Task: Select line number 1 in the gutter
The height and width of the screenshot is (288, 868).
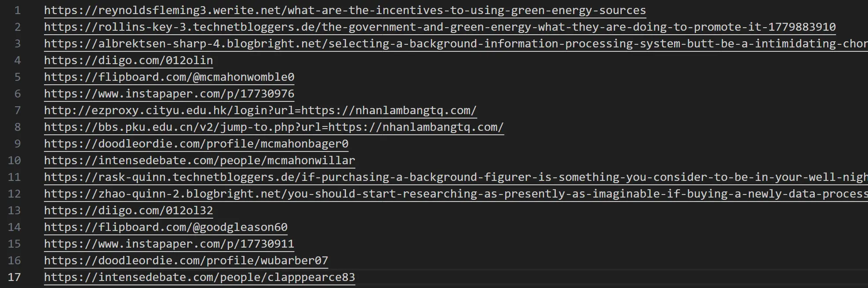Action: pyautogui.click(x=18, y=11)
